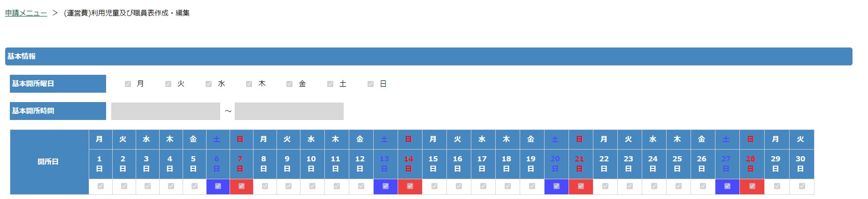This screenshot has width=868, height=199.
Task: Toggle the 木 weekday checkbox
Action: (249, 84)
